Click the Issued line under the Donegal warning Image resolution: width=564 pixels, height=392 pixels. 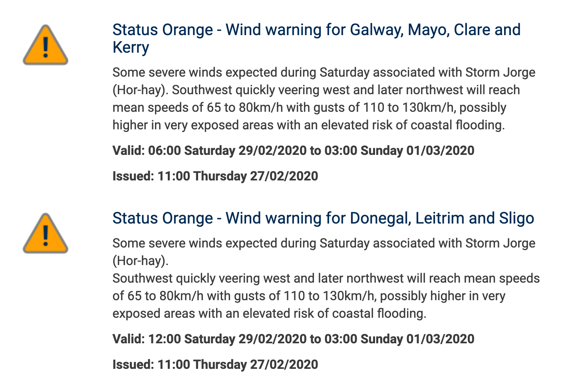pos(215,364)
